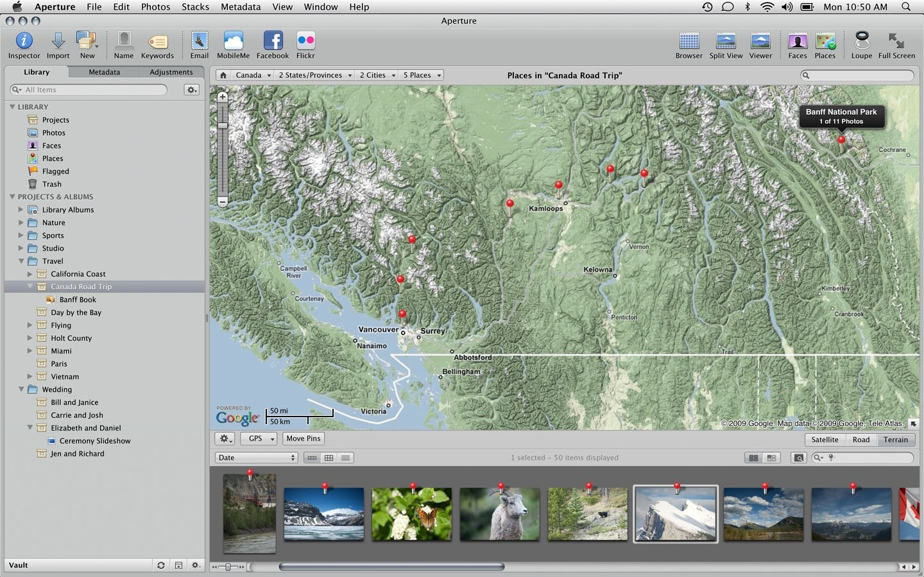Click the Move Pins button
This screenshot has height=577, width=924.
(303, 438)
